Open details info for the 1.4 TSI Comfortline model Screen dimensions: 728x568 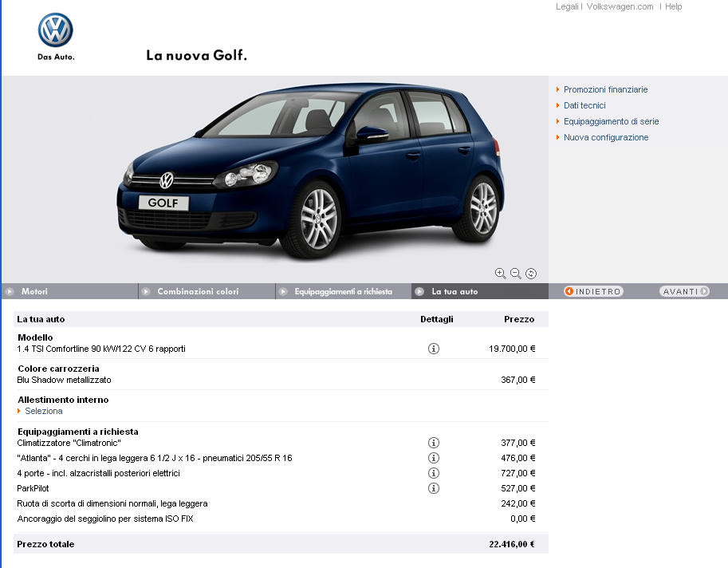coord(434,349)
